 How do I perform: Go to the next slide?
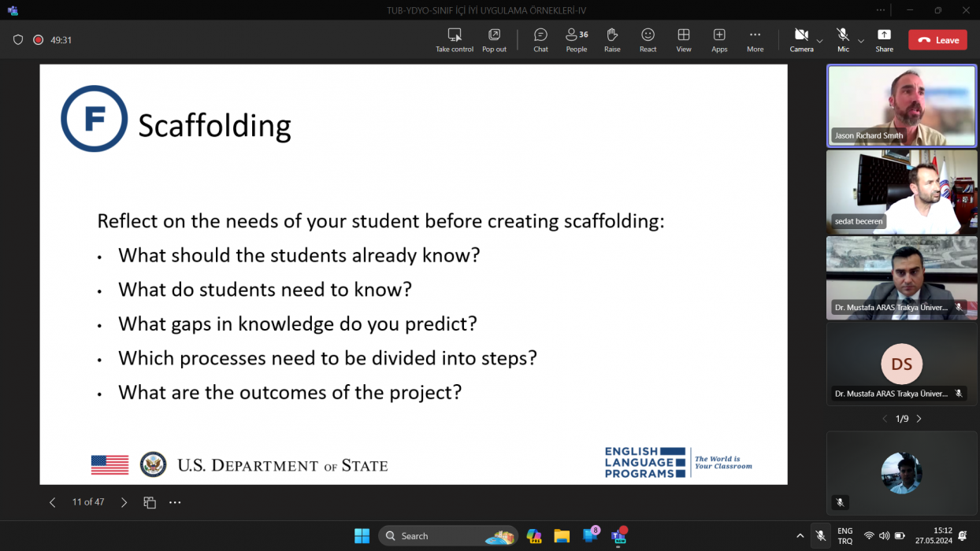pyautogui.click(x=124, y=502)
